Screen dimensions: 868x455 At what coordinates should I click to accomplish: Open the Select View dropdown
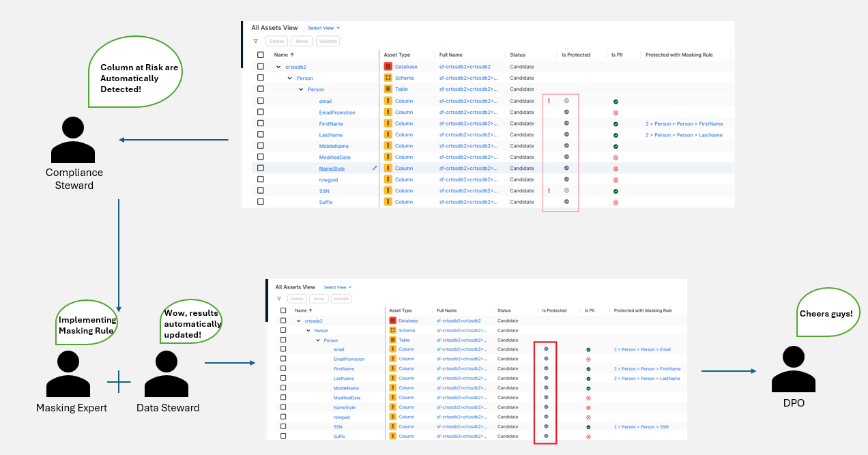[x=321, y=27]
